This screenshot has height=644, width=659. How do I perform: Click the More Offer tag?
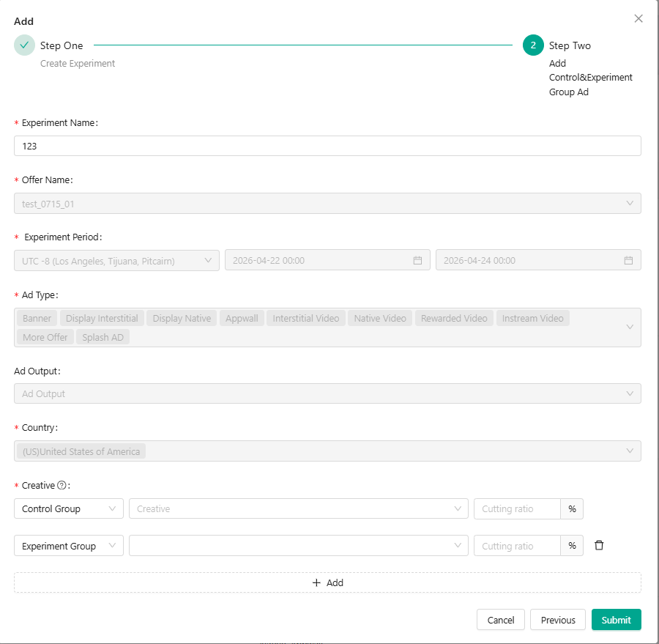pyautogui.click(x=45, y=337)
